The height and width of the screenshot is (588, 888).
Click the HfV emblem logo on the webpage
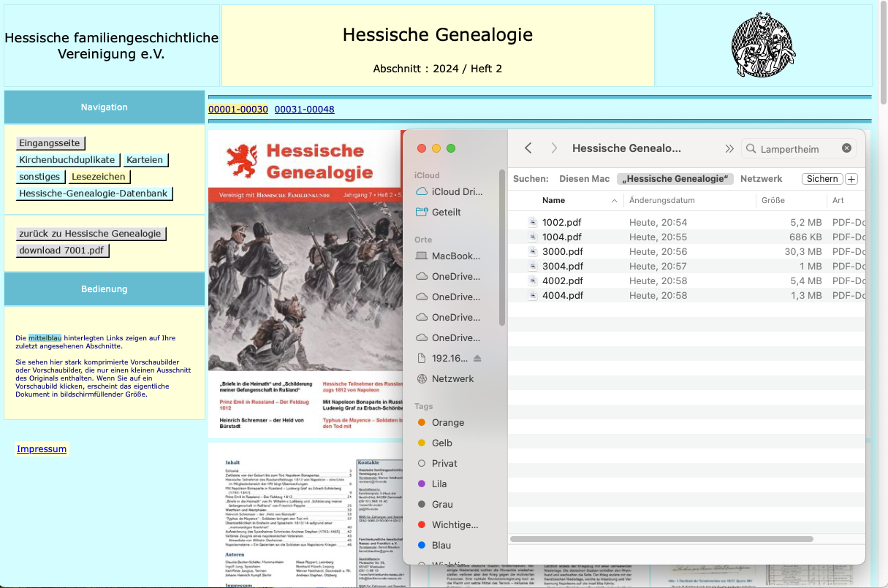click(764, 45)
